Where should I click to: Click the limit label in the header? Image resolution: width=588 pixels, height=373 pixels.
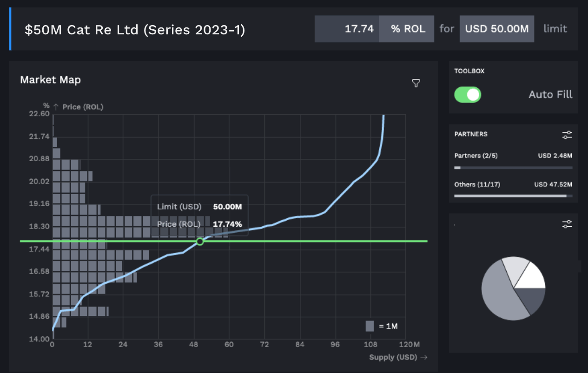click(555, 29)
